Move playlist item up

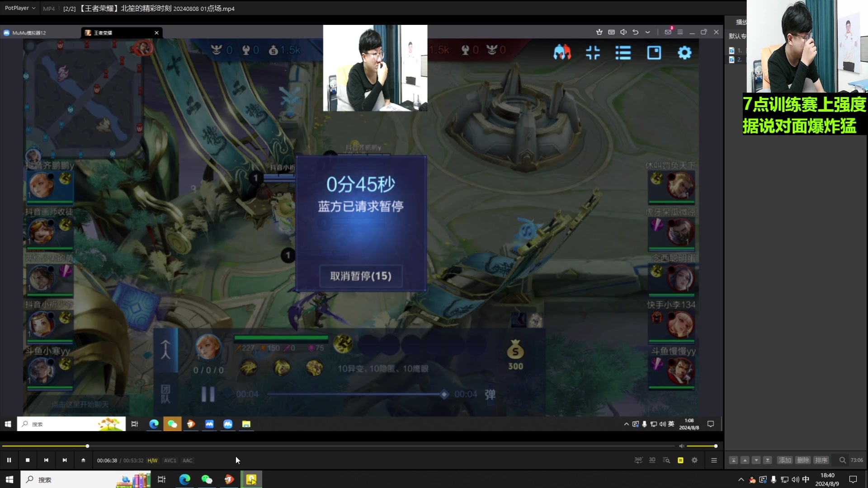point(745,460)
